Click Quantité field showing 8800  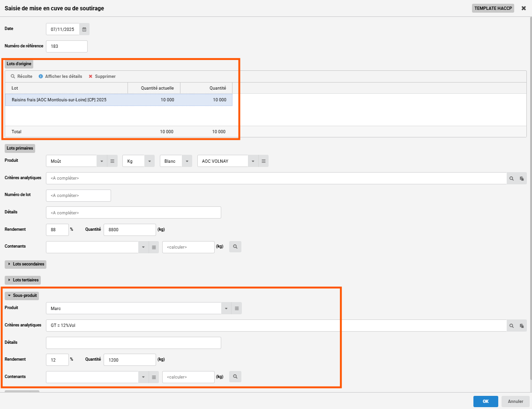point(130,230)
